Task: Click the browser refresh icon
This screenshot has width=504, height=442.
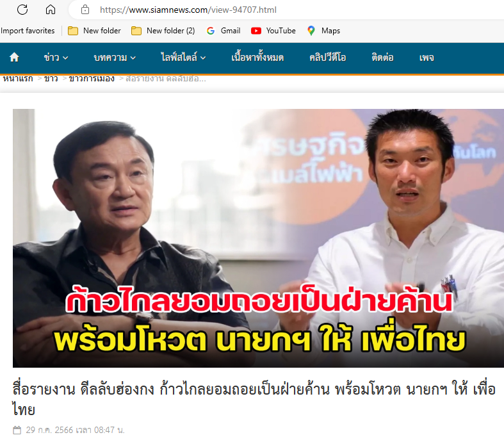Action: pos(22,10)
